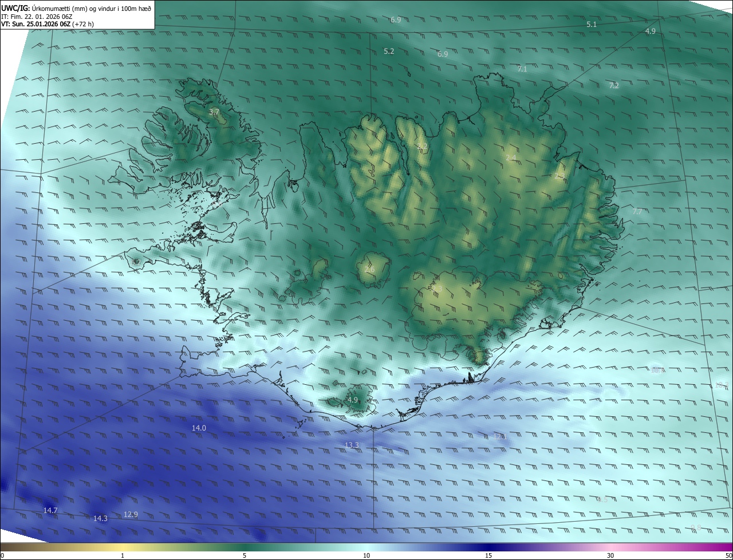Screen dimensions: 733x560
Task: Click the 8.5 value label on the map
Action: click(x=602, y=500)
